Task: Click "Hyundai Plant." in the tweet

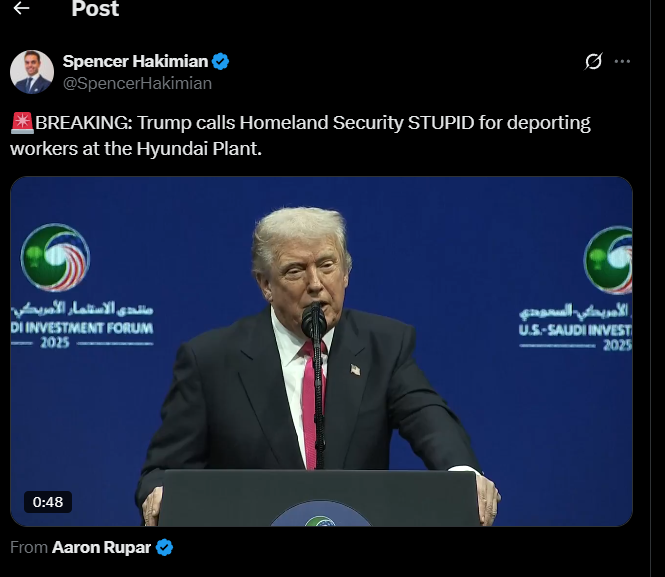Action: (x=199, y=149)
